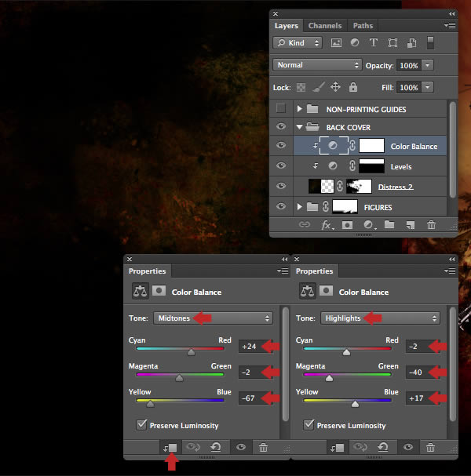This screenshot has height=476, width=471.
Task: Open the Tone dropdown showing Midtones
Action: click(213, 318)
